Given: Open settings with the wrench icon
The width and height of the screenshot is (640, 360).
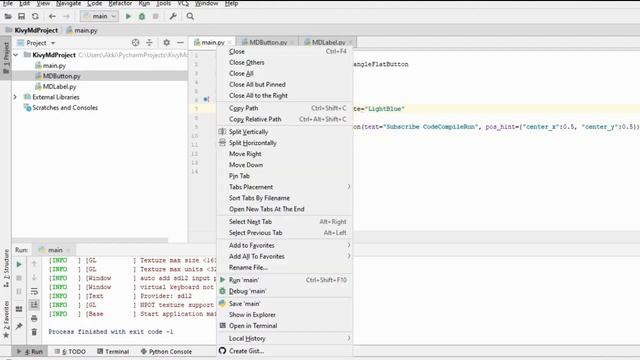Looking at the screenshot, I should [x=173, y=16].
